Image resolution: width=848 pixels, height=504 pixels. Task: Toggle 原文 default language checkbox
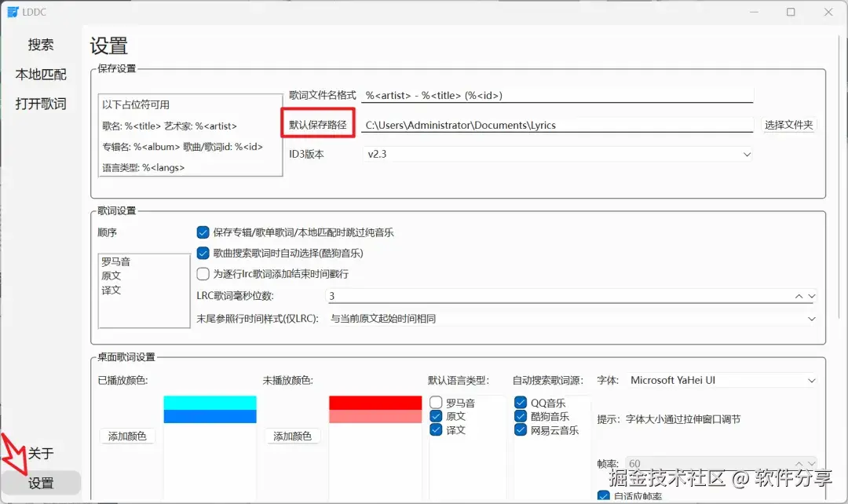[436, 416]
